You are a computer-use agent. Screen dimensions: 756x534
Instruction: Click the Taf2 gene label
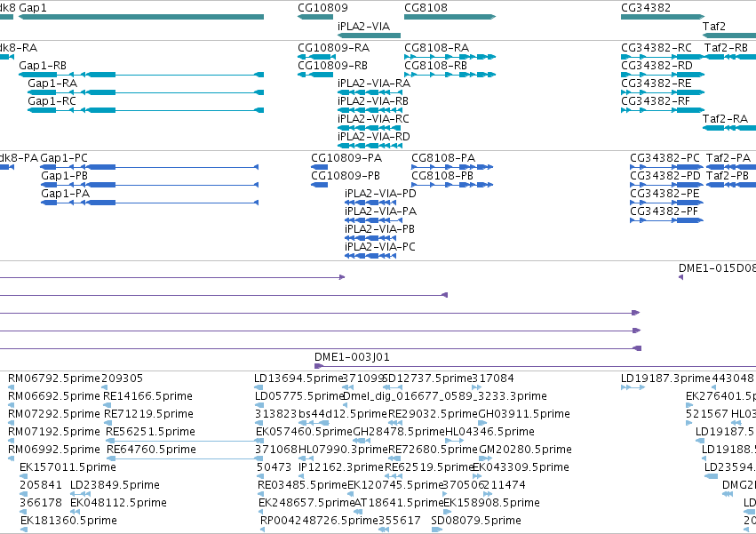(x=713, y=26)
